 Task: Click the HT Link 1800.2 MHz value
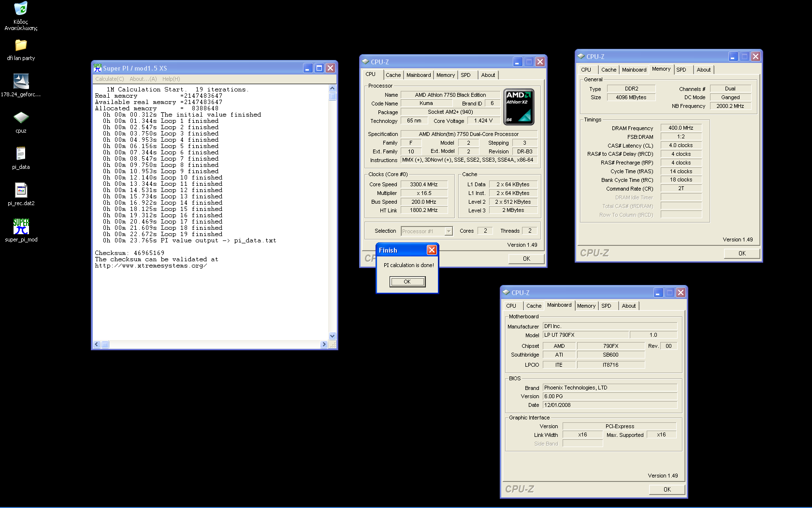click(424, 210)
